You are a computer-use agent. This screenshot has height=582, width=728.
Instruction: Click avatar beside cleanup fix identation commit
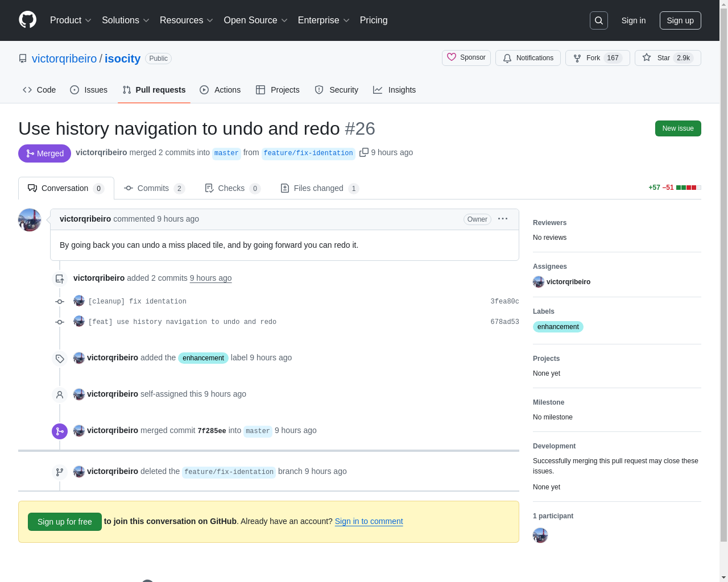pyautogui.click(x=79, y=301)
